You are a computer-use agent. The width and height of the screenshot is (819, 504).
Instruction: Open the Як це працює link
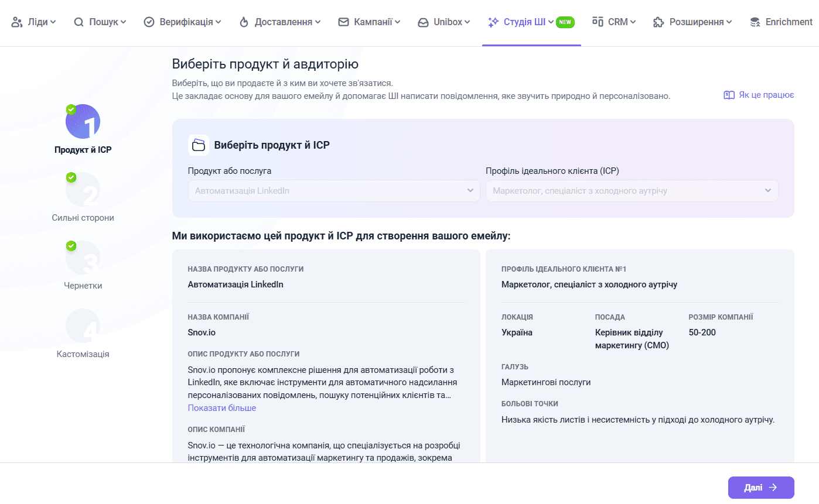(x=759, y=95)
